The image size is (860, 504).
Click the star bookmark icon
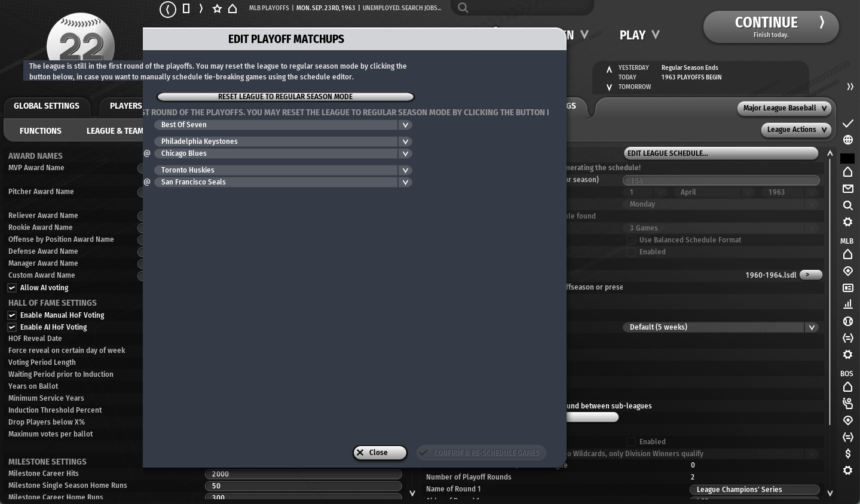click(217, 8)
